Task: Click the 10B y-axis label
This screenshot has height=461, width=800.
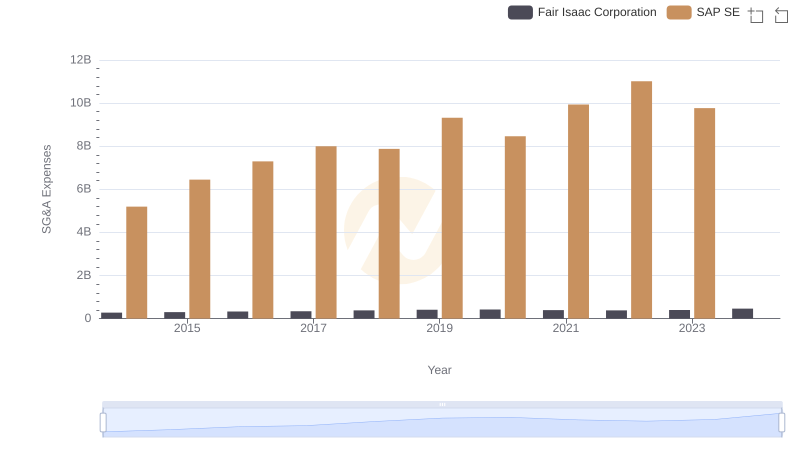Action: 81,103
